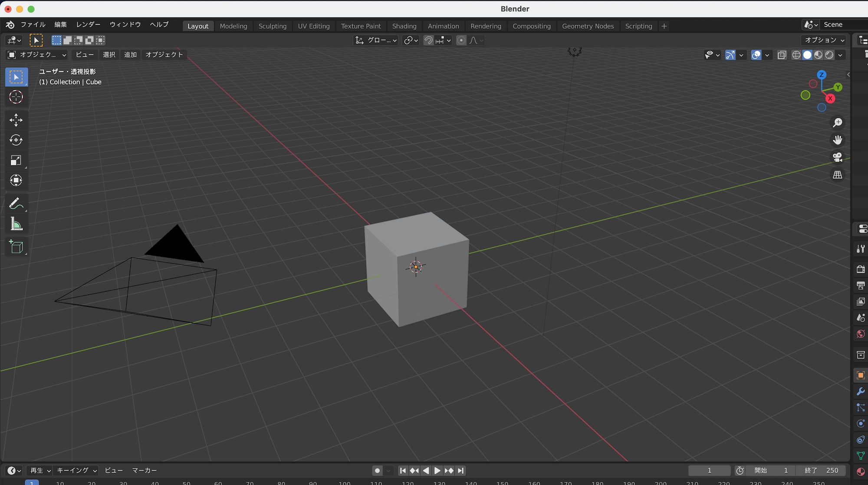This screenshot has width=868, height=485.
Task: Toggle X-ray display mode
Action: (782, 55)
